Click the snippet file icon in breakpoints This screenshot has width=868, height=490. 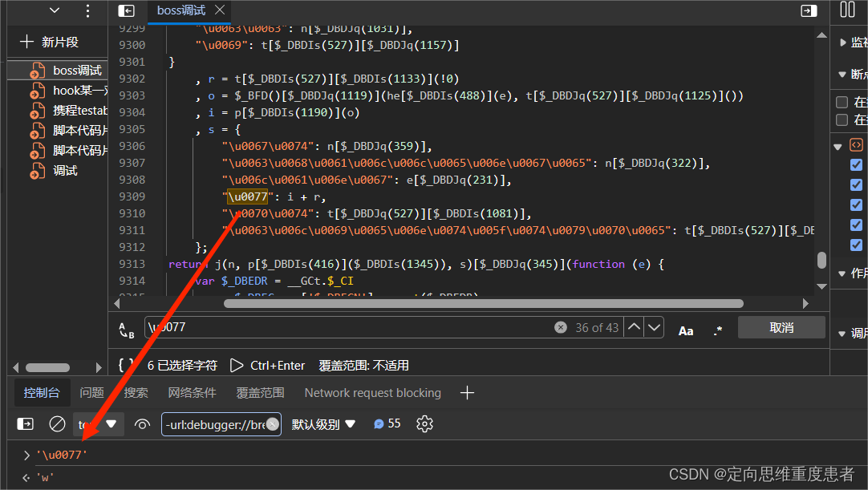tap(856, 145)
